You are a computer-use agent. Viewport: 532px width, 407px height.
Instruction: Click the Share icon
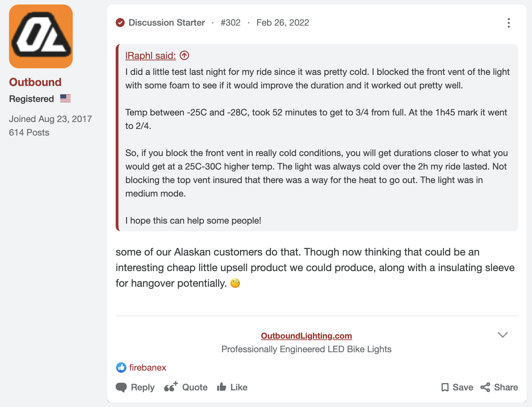click(485, 387)
